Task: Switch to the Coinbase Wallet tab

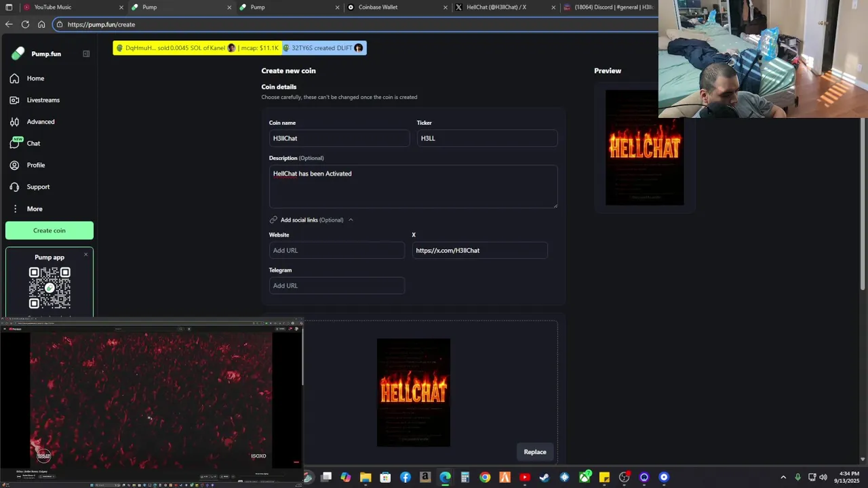Action: (x=397, y=7)
